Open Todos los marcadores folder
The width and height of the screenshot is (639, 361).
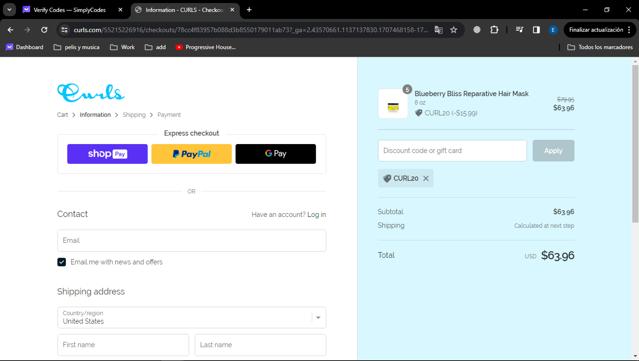coord(600,47)
